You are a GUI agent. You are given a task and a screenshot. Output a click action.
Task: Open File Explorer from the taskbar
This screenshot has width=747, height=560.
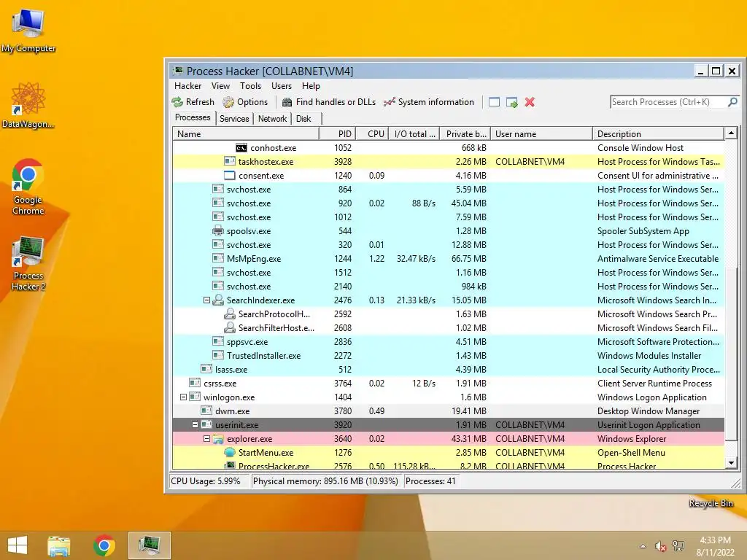click(58, 545)
